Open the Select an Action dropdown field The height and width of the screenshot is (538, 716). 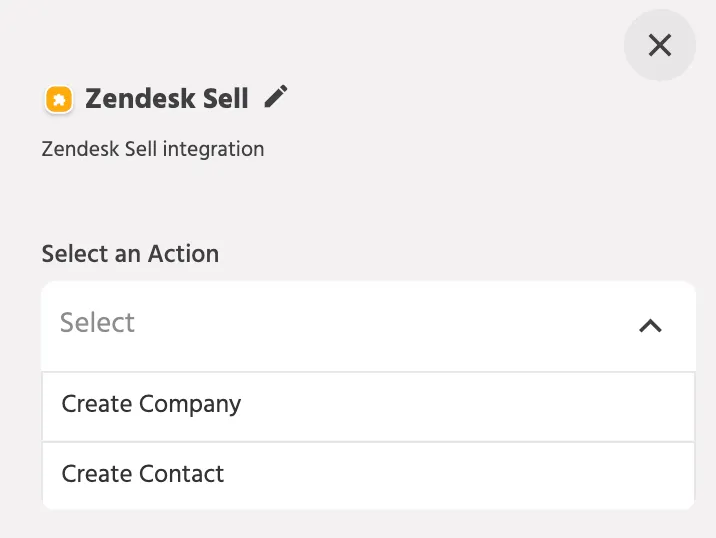point(369,326)
